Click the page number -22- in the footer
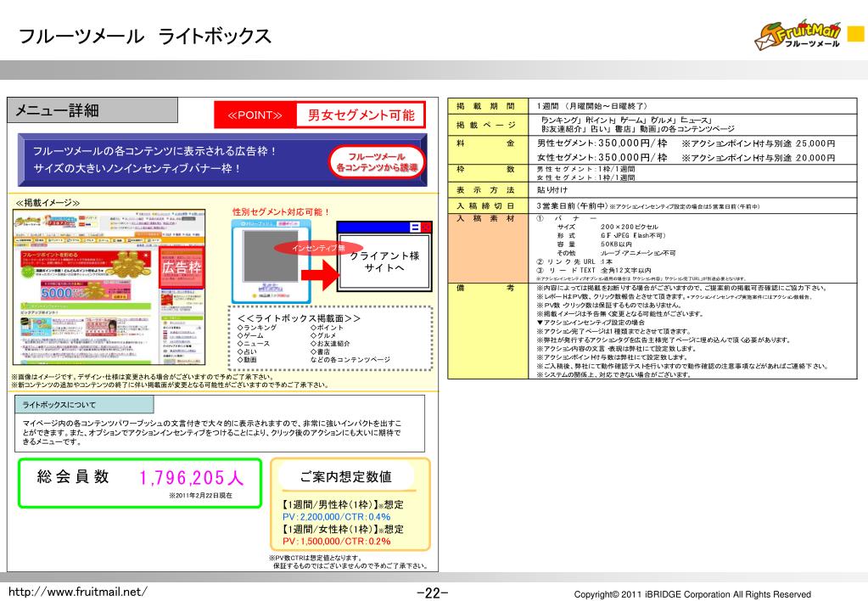The width and height of the screenshot is (868, 601). pyautogui.click(x=433, y=593)
